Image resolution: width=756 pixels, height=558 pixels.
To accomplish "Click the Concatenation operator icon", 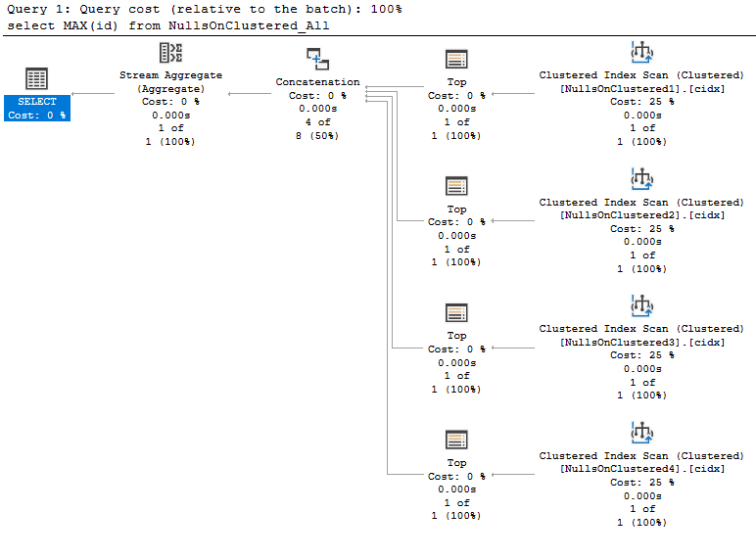I will (317, 59).
